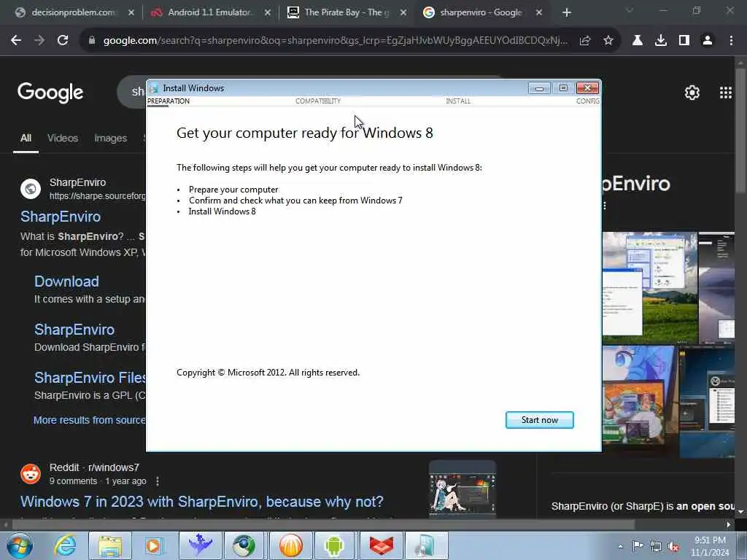Switch to Android 1.1 Emulator tab
747x560 pixels.
(209, 12)
